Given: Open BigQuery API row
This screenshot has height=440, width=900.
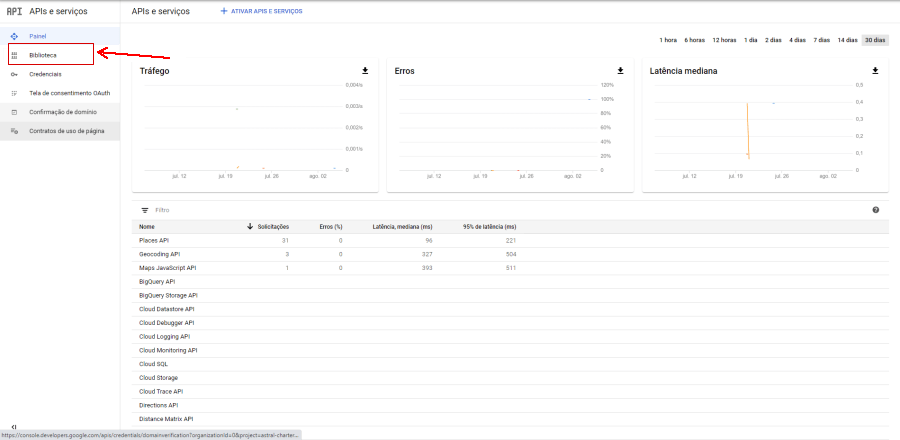Looking at the screenshot, I should [x=510, y=282].
